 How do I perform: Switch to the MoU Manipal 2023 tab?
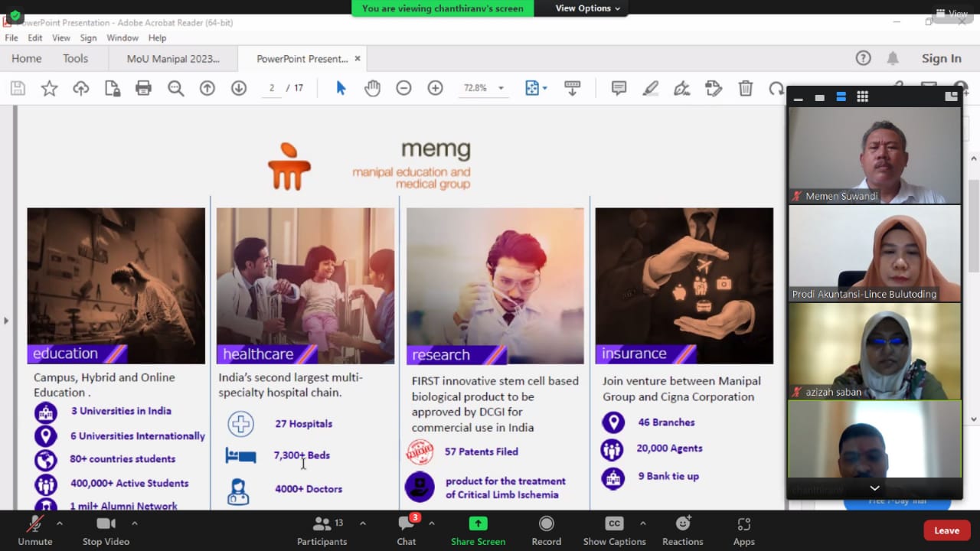pyautogui.click(x=173, y=58)
